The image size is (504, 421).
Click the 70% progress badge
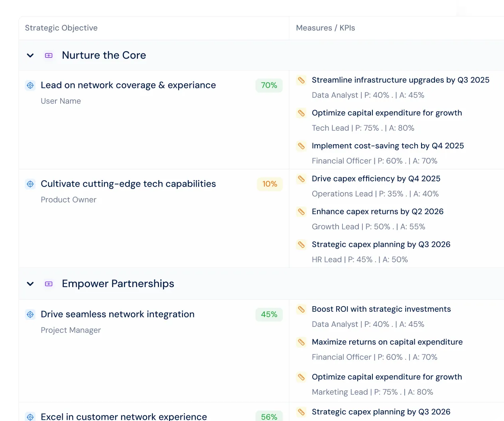coord(269,85)
